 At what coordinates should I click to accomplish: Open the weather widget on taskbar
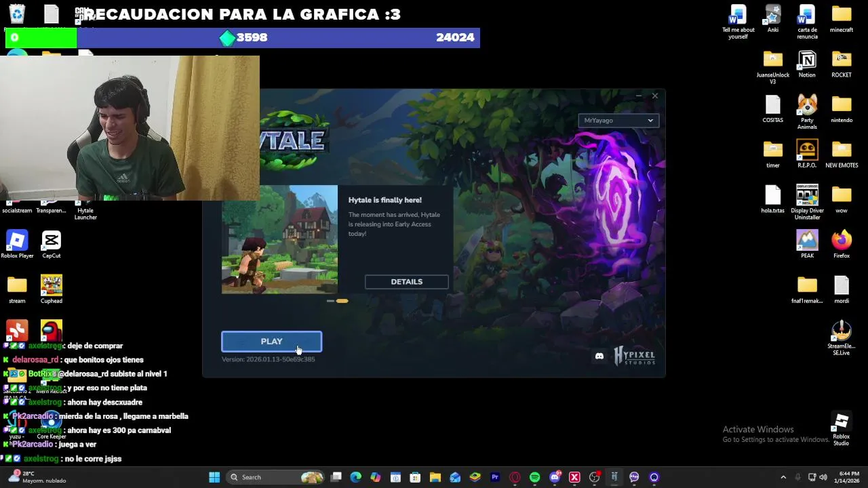[37, 477]
